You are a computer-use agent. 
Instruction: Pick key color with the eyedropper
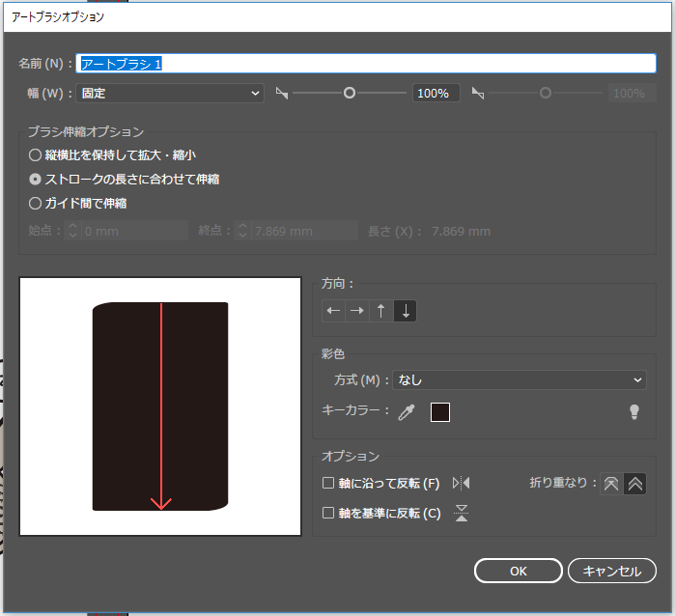coord(407,412)
